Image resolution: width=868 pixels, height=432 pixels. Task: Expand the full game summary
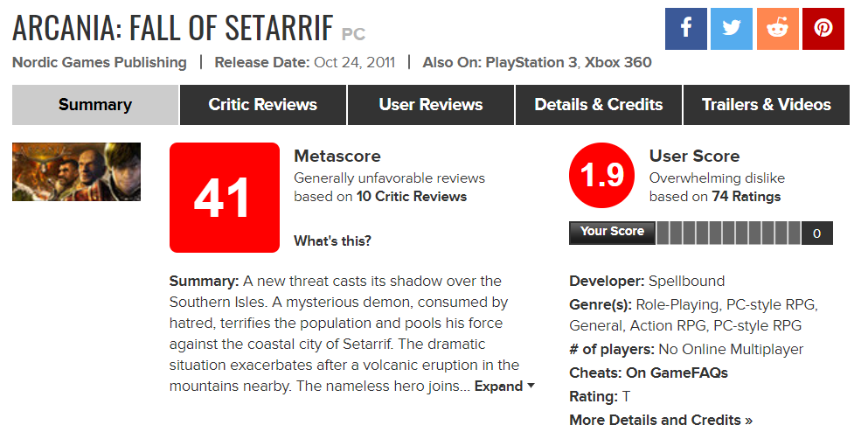(x=504, y=387)
